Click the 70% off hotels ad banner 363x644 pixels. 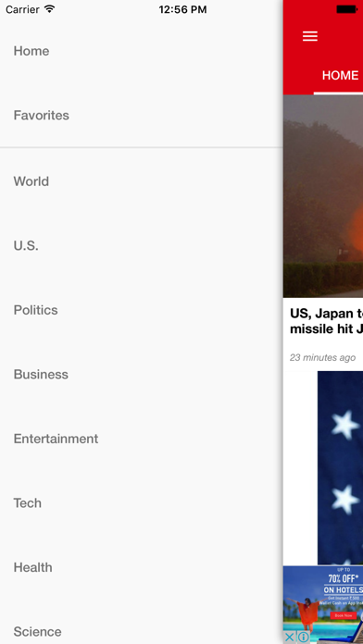(x=323, y=604)
